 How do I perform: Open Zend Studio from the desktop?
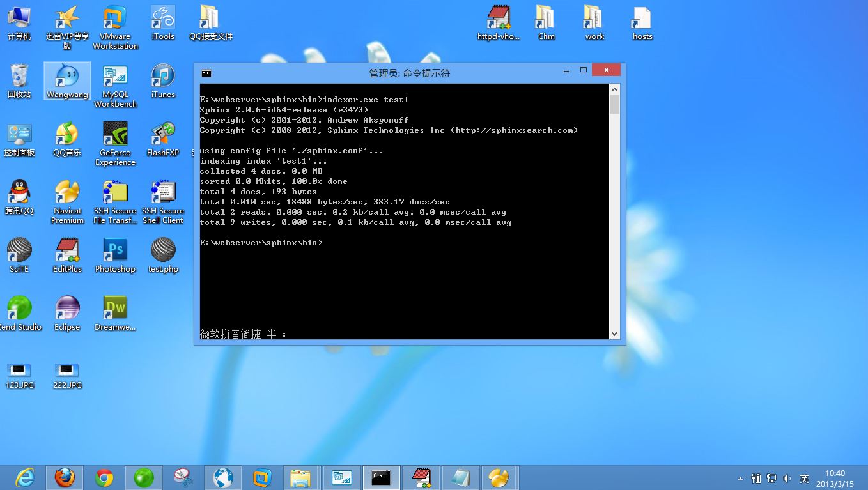19,313
